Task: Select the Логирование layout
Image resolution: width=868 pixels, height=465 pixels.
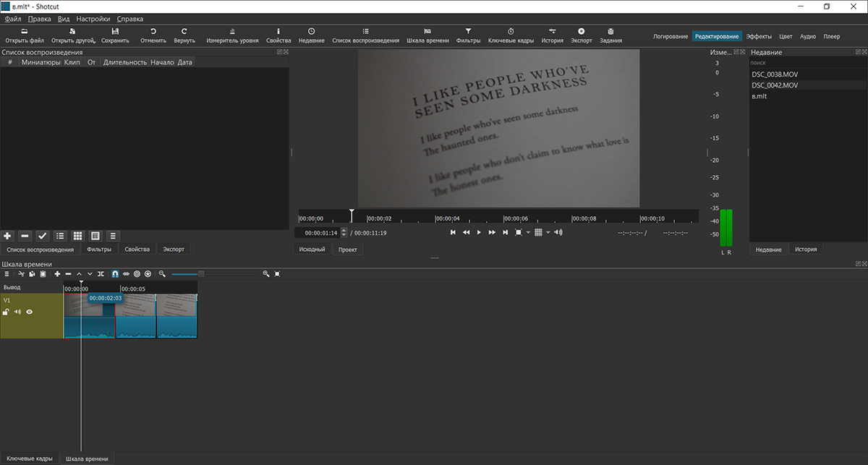Action: pos(671,36)
